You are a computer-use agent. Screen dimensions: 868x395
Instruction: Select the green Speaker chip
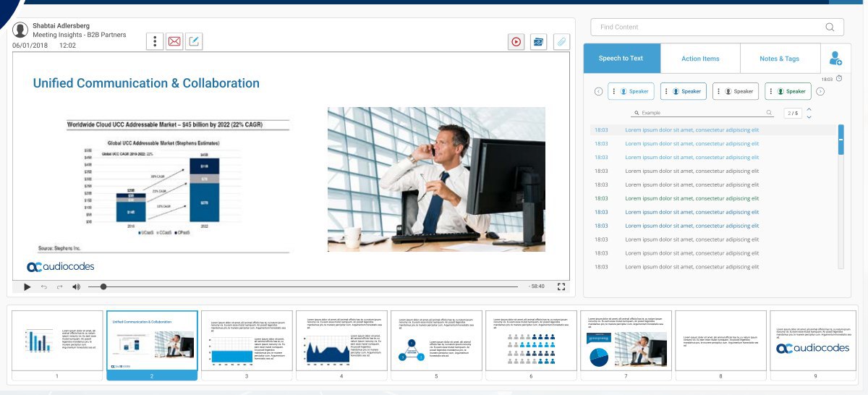[x=788, y=91]
